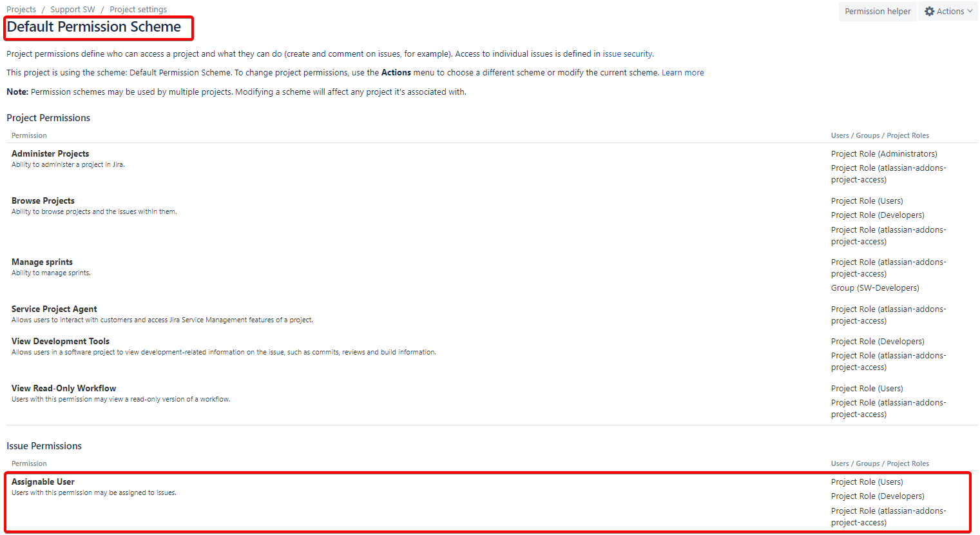The height and width of the screenshot is (535, 980).
Task: Click the Service Project Agent permission
Action: (54, 309)
